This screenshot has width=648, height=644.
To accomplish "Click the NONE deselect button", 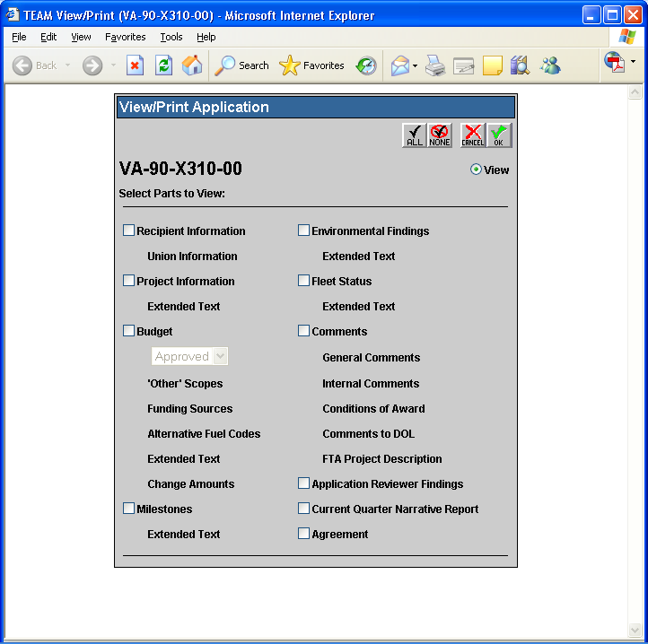I will 439,135.
